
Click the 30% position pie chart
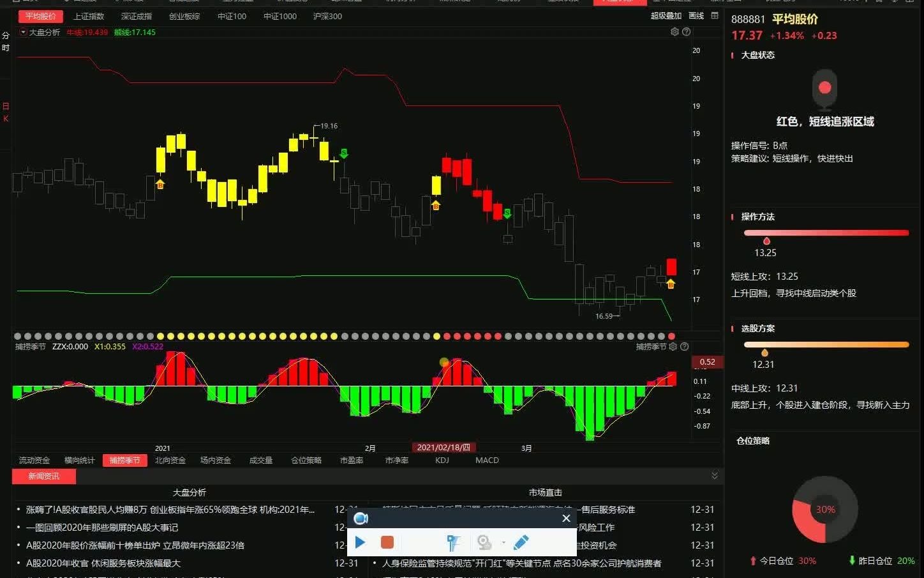pos(825,509)
